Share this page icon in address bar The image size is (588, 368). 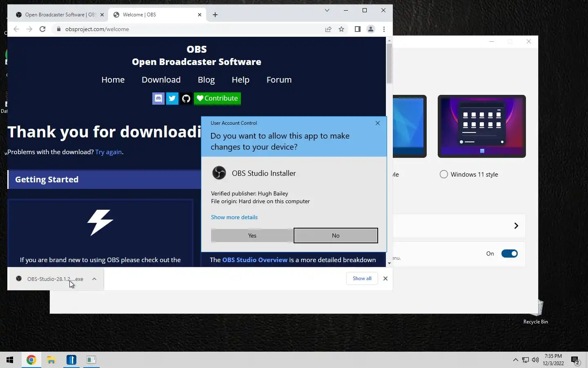pyautogui.click(x=328, y=29)
